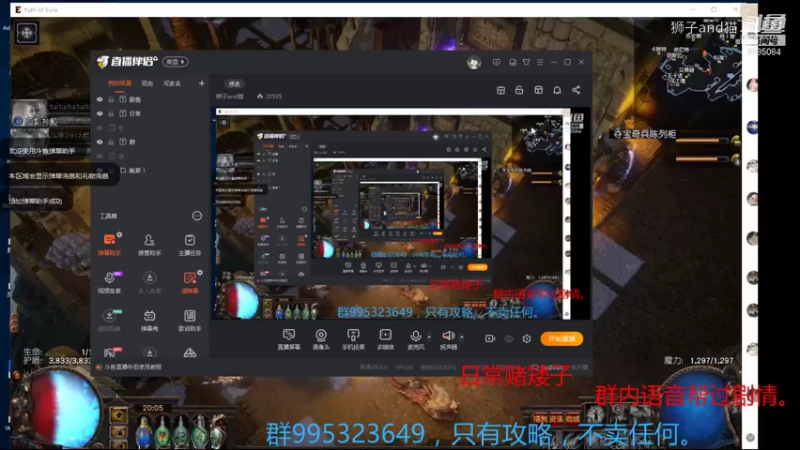Open the message icon in title bar
The height and width of the screenshot is (450, 800).
point(496,62)
